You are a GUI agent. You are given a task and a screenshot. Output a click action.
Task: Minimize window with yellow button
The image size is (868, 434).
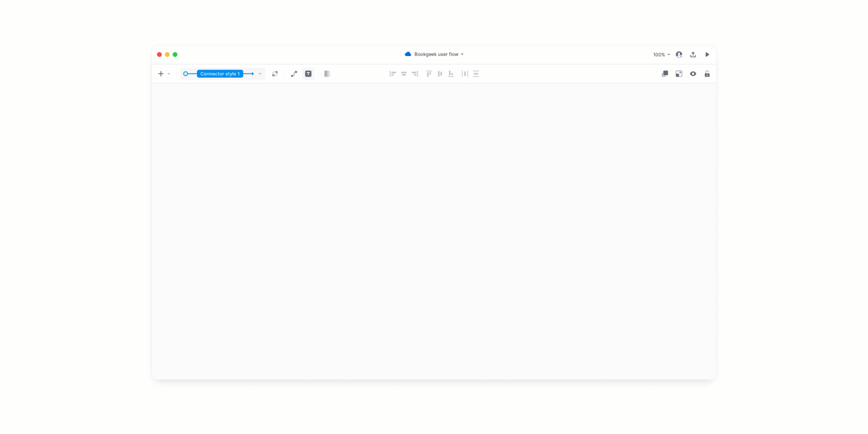(167, 54)
